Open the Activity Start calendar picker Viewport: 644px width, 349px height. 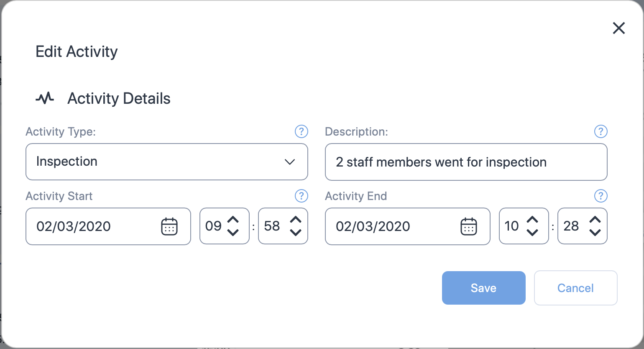(x=170, y=226)
